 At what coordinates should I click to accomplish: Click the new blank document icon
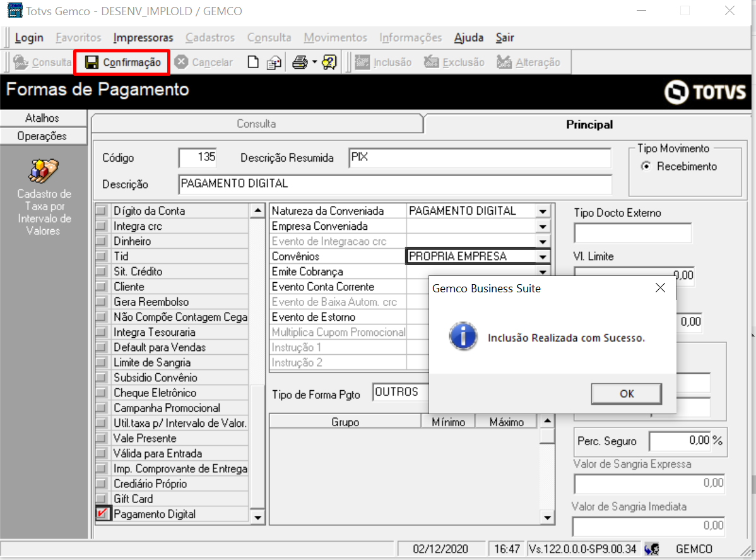click(x=253, y=63)
